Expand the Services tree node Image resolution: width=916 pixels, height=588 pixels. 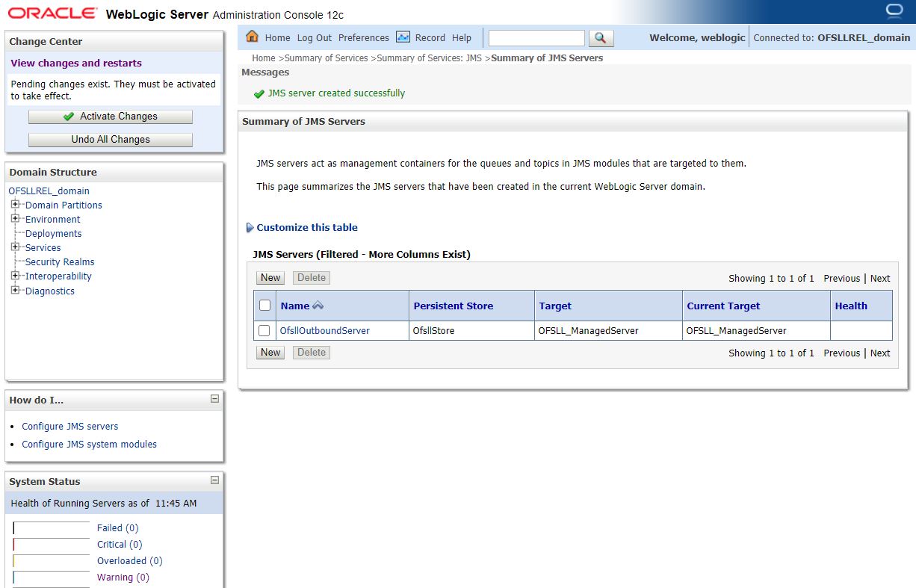pyautogui.click(x=15, y=247)
